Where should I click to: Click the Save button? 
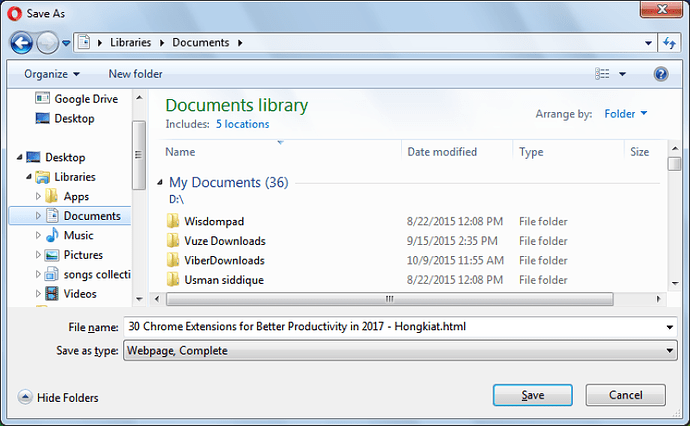tap(532, 395)
